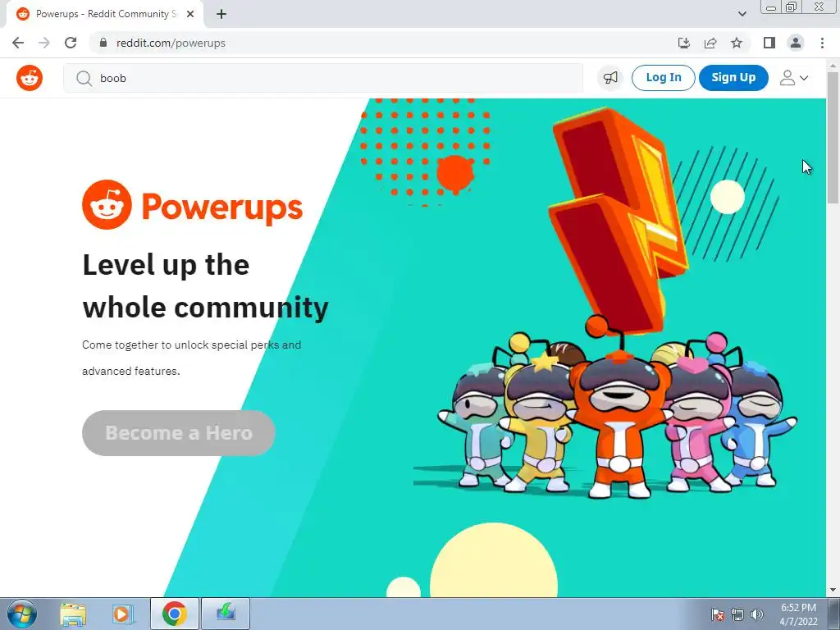Open File Explorer from the taskbar

73,614
